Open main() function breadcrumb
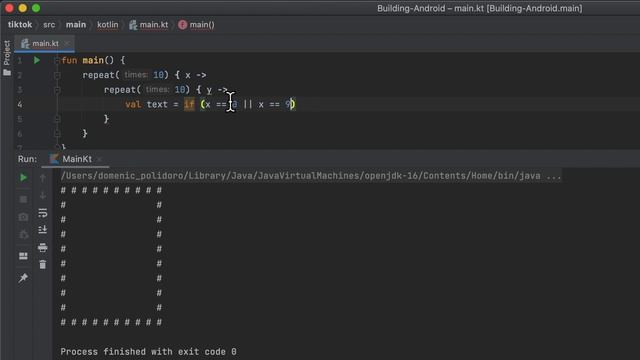The image size is (640, 360). pos(197,25)
